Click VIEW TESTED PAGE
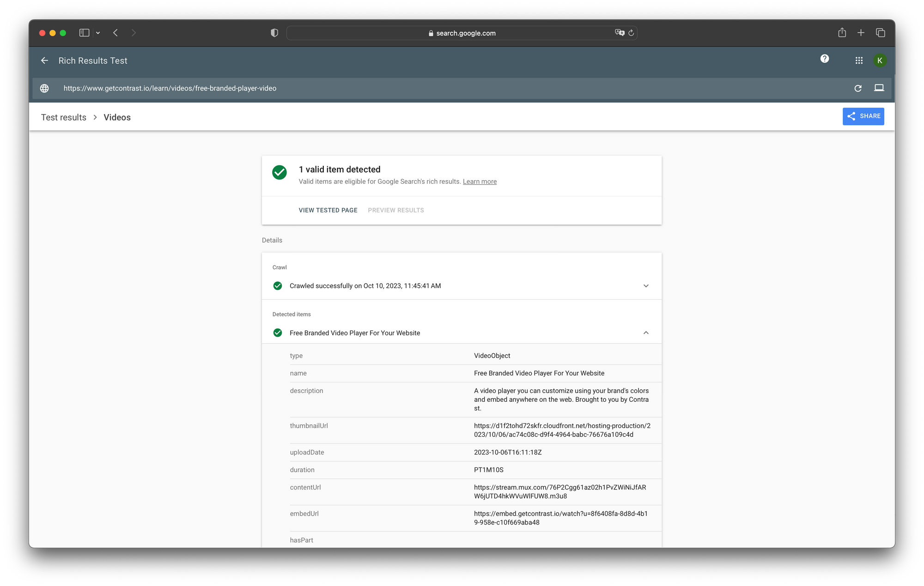The width and height of the screenshot is (924, 586). [328, 210]
